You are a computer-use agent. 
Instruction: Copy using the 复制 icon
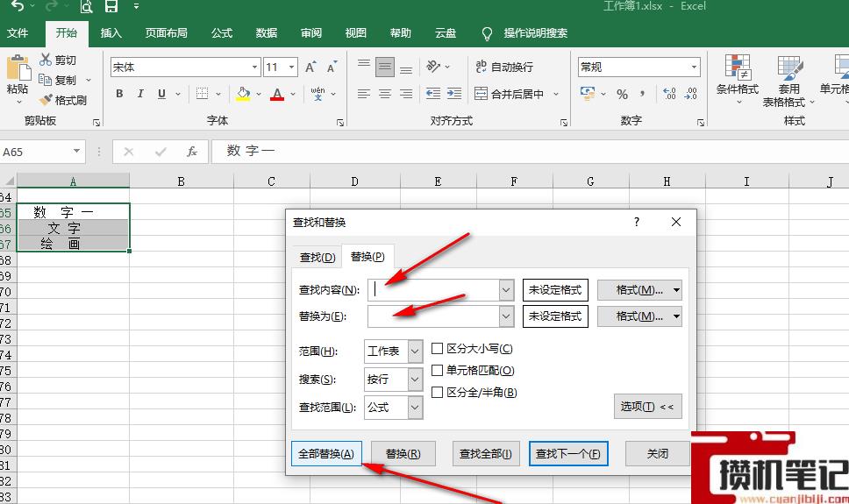click(45, 80)
